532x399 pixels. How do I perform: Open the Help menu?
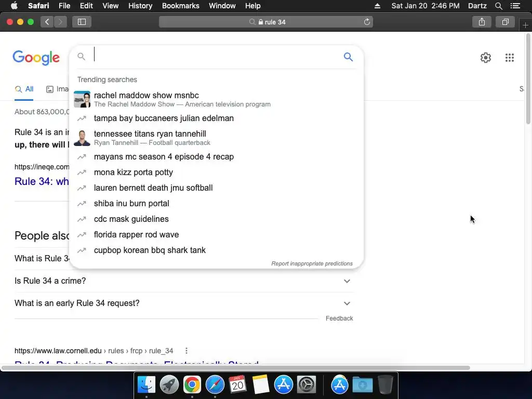[253, 6]
